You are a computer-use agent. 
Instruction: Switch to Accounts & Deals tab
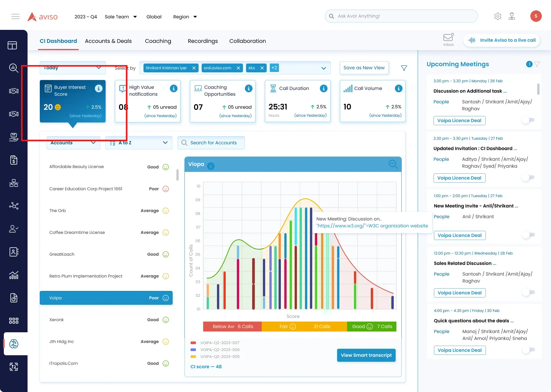tap(108, 41)
